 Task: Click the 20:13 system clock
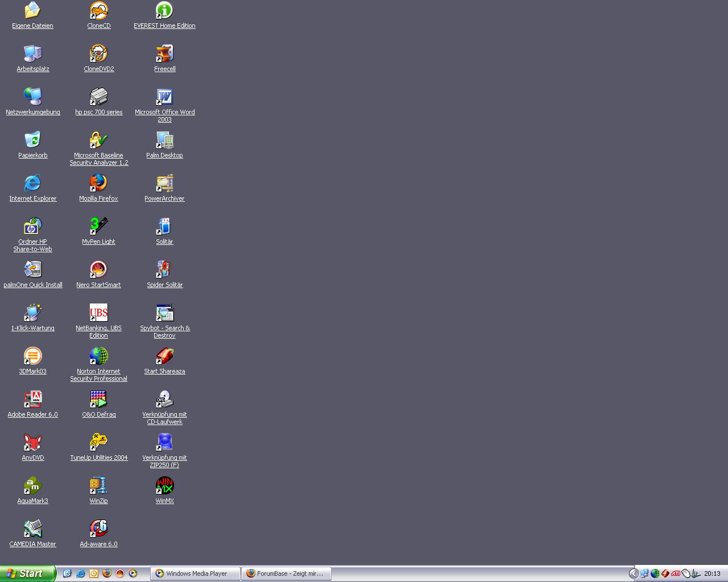coord(712,573)
